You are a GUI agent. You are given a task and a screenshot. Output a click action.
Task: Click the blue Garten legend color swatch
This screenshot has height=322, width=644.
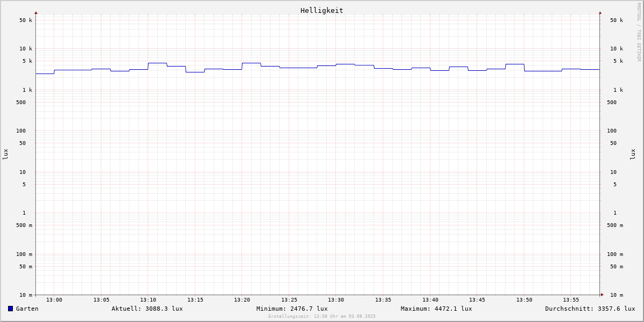point(10,309)
